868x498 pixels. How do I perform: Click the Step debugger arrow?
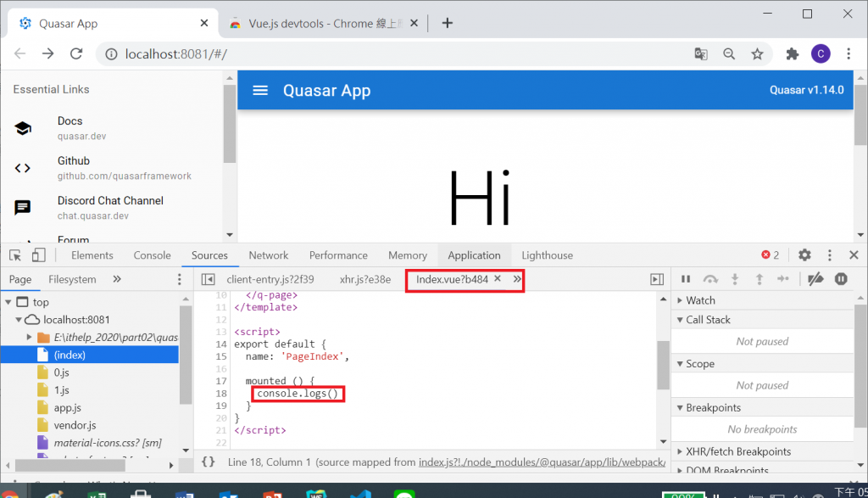(782, 278)
